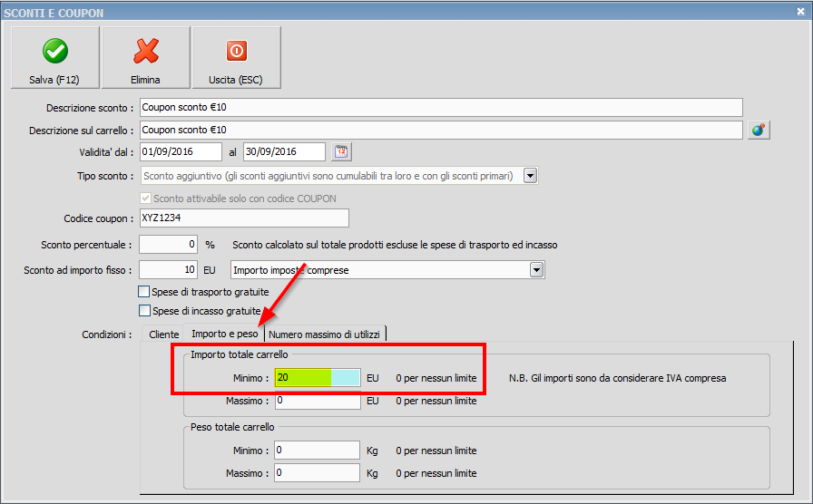Image resolution: width=813 pixels, height=504 pixels.
Task: Click the validity end date field
Action: 283,151
